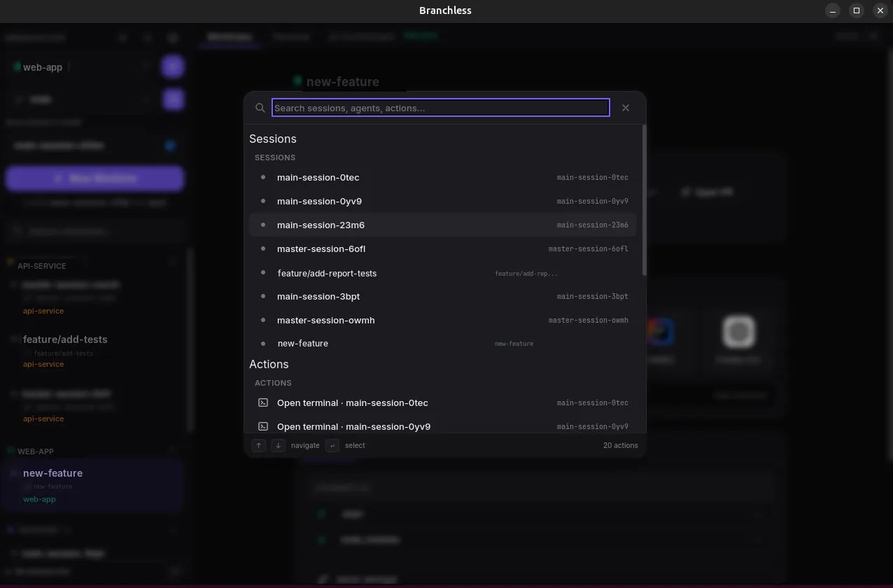The width and height of the screenshot is (893, 588).
Task: Select main-session-0tec in the Sessions list
Action: click(443, 178)
